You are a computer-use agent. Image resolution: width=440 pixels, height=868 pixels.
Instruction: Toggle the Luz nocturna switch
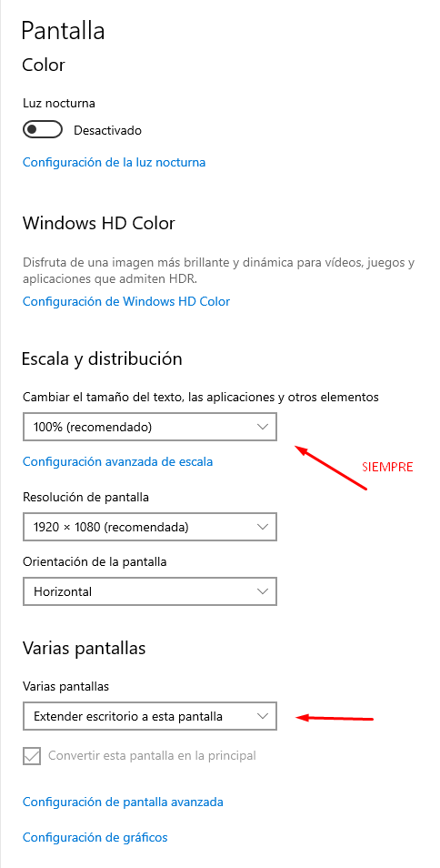[x=42, y=130]
